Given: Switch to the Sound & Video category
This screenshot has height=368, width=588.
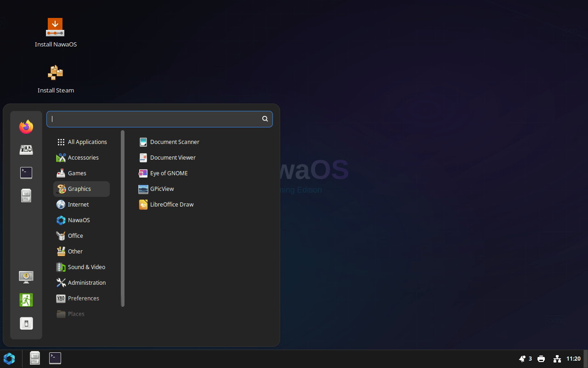Looking at the screenshot, I should pyautogui.click(x=86, y=267).
